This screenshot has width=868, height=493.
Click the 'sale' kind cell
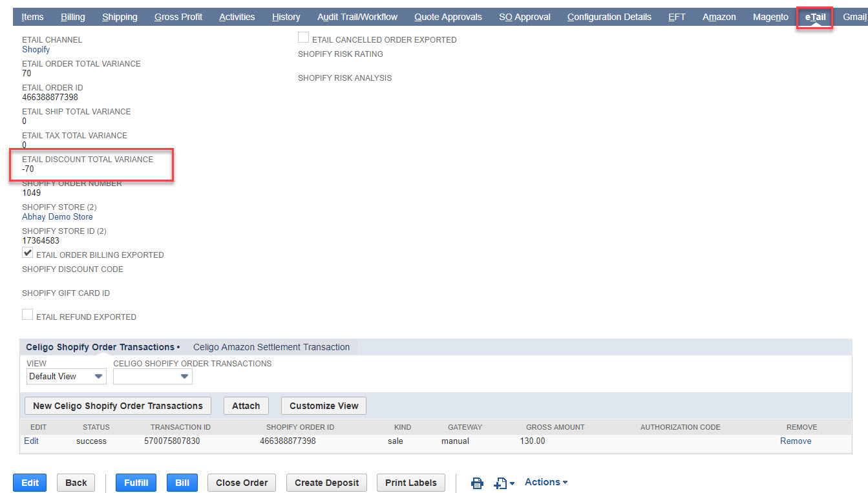coord(395,441)
